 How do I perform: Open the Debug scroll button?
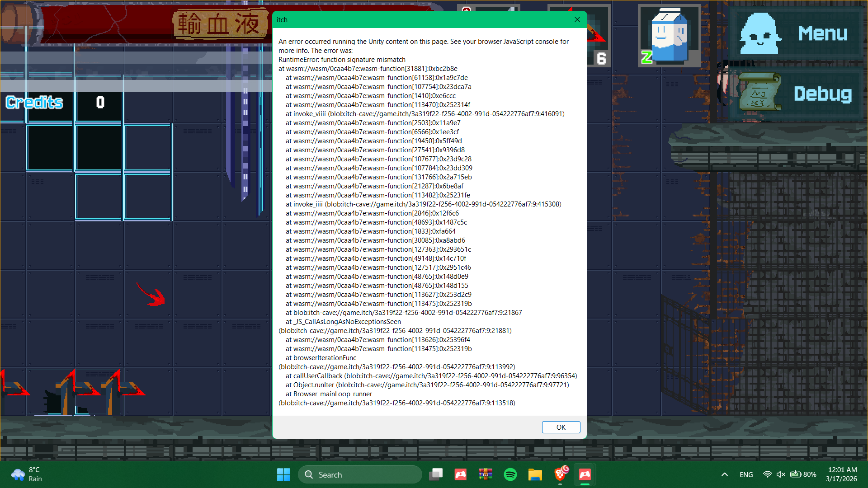coord(822,94)
